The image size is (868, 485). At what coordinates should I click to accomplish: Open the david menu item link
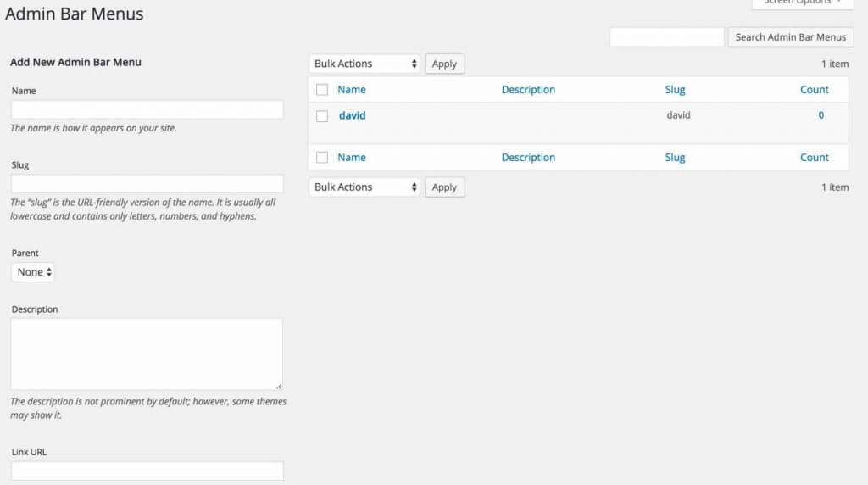pos(352,115)
